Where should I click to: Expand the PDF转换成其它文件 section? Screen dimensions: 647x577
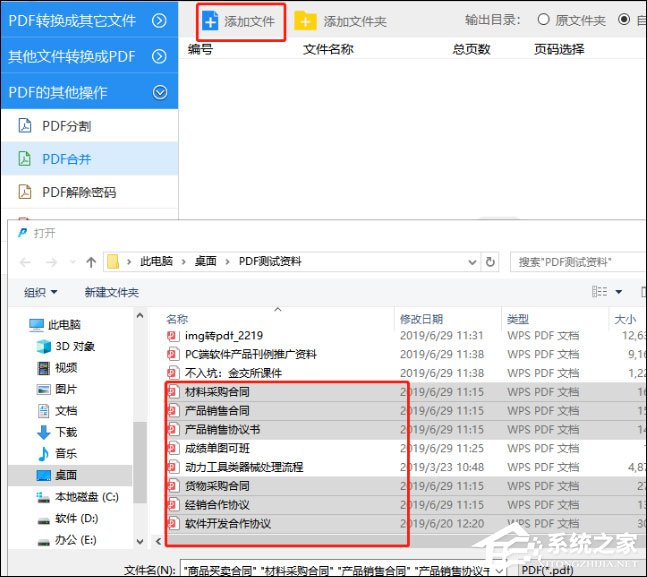[159, 20]
